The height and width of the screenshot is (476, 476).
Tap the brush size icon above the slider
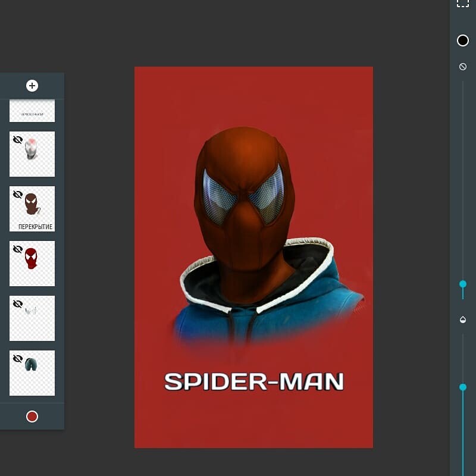click(x=463, y=67)
